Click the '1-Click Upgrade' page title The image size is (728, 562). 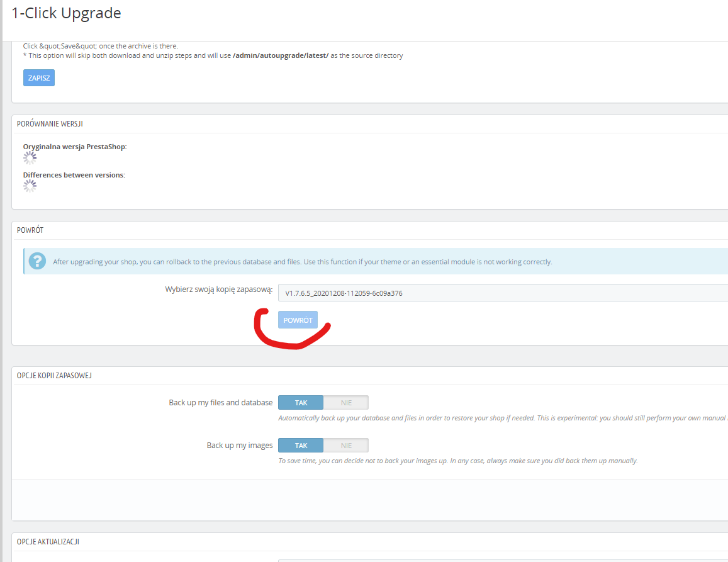tap(67, 13)
